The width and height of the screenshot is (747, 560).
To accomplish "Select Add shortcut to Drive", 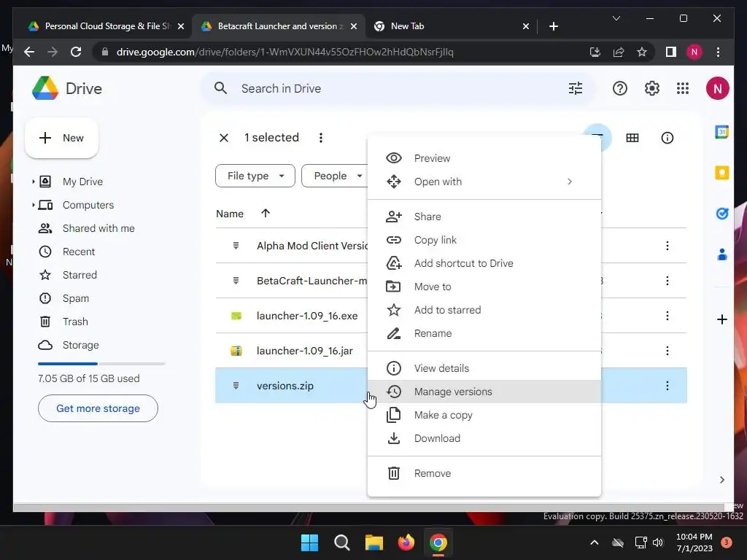I will pos(484,263).
